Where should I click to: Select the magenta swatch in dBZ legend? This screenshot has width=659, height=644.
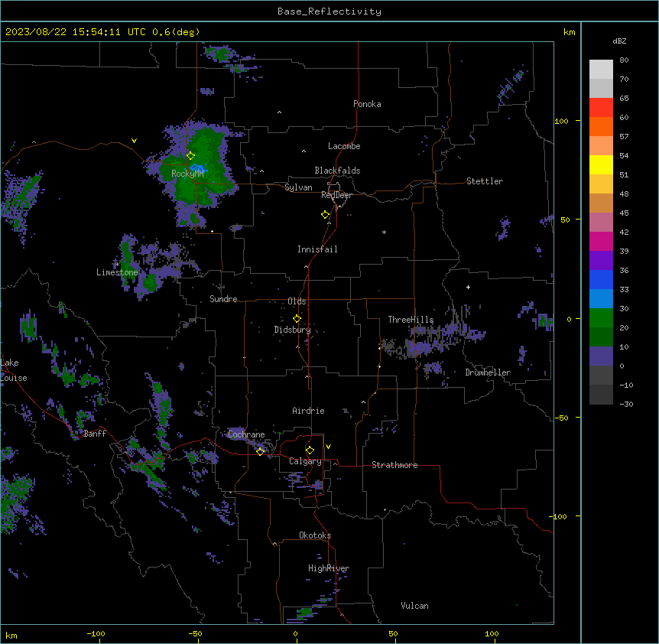(x=601, y=241)
